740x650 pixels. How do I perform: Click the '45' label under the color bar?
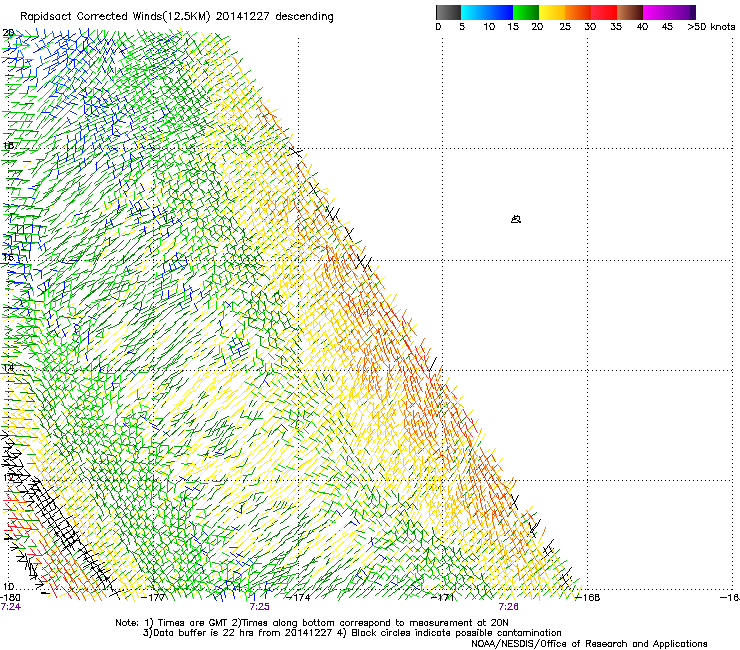(667, 27)
